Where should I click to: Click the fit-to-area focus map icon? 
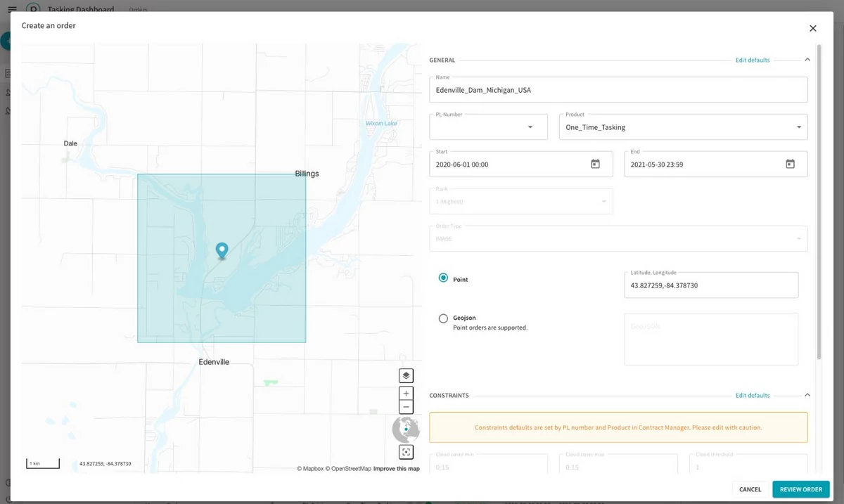pos(406,452)
